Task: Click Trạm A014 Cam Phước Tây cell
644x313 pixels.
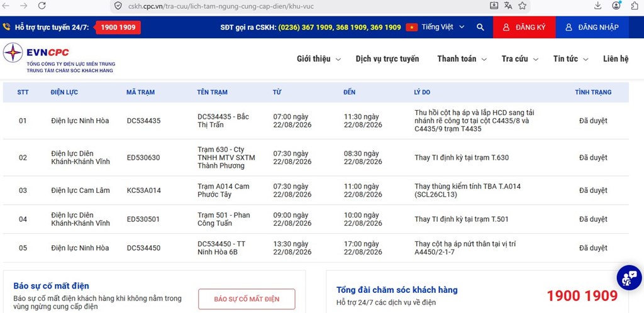Action: pyautogui.click(x=223, y=190)
